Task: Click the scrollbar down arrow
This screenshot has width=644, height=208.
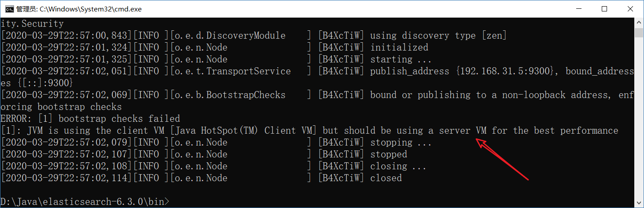Action: tap(639, 203)
